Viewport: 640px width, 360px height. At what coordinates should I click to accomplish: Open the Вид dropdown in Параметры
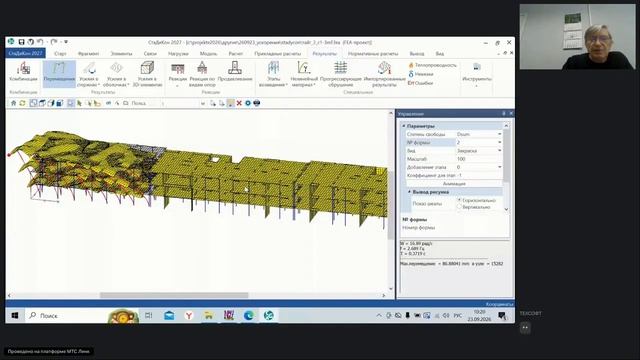(x=499, y=151)
